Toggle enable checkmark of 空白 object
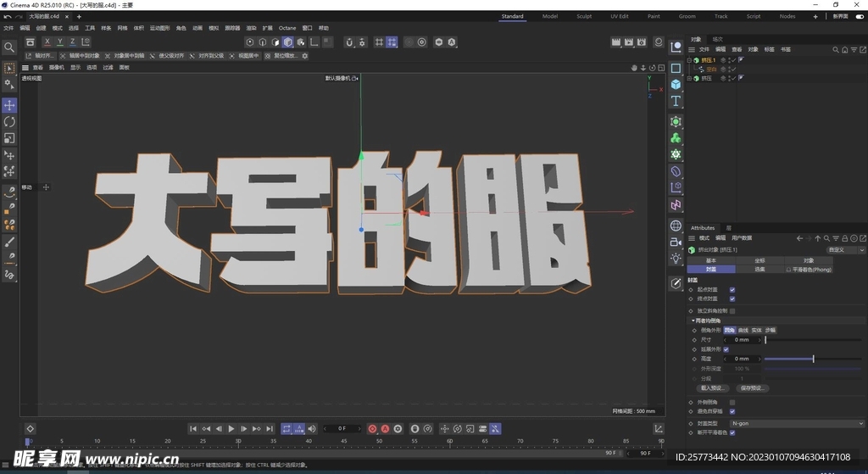 pos(733,70)
